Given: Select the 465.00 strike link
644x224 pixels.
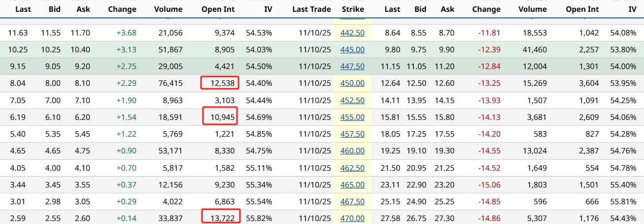Looking at the screenshot, I should click(x=352, y=185).
